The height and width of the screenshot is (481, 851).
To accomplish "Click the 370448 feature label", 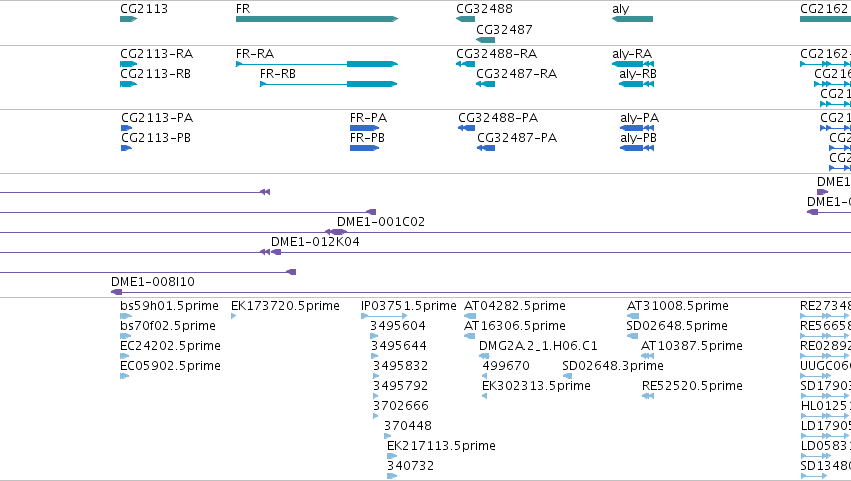I will point(408,427).
